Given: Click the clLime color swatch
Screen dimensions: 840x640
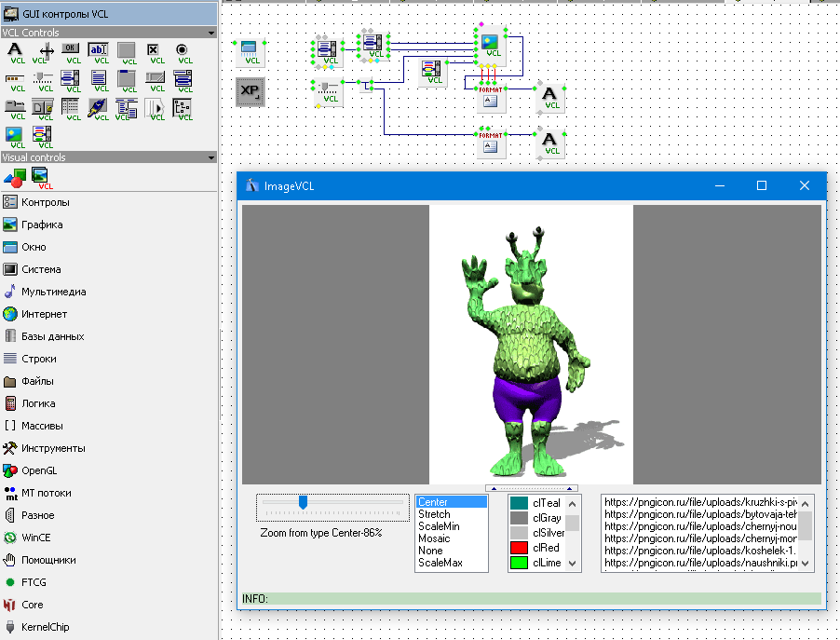Looking at the screenshot, I should (519, 563).
